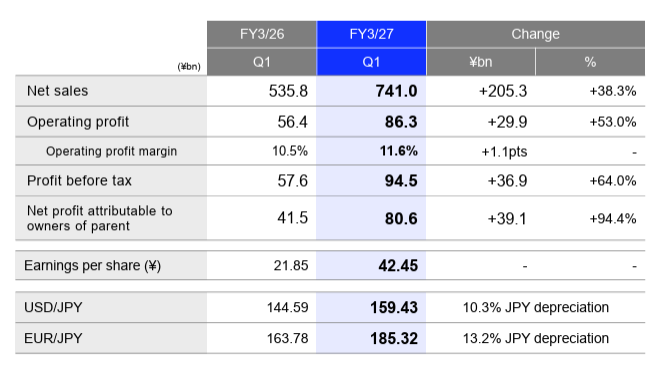Click the FY3/26 column header
Screen dimensions: 658x369
pyautogui.click(x=262, y=34)
